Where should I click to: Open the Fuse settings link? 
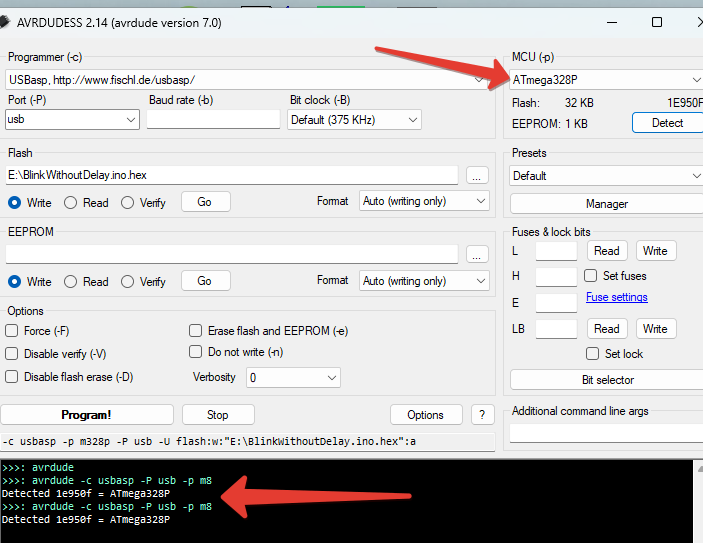click(x=616, y=297)
